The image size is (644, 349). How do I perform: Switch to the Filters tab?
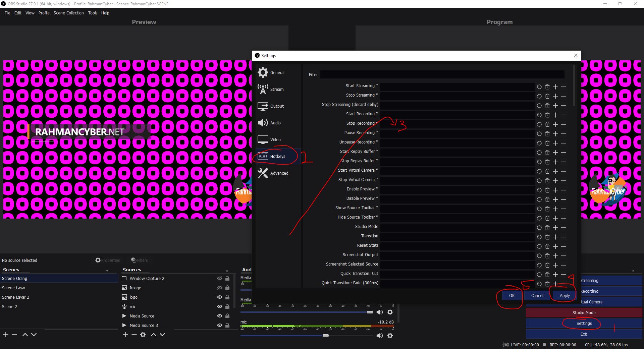click(x=140, y=260)
